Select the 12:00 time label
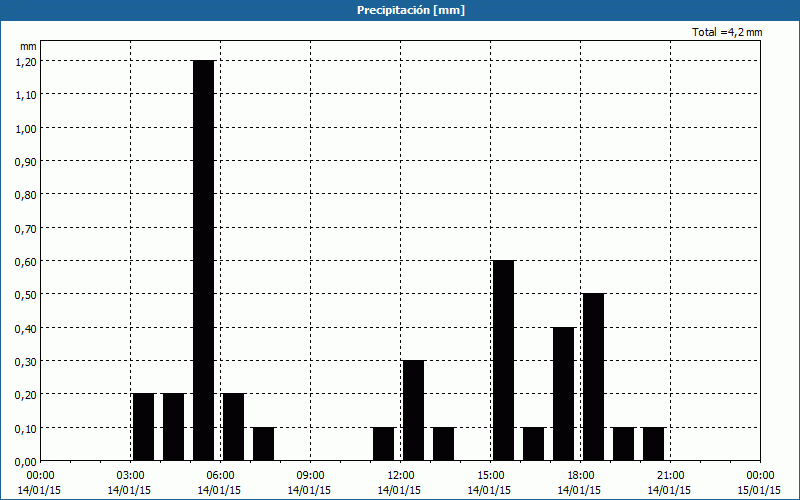Image resolution: width=800 pixels, height=500 pixels. click(400, 476)
